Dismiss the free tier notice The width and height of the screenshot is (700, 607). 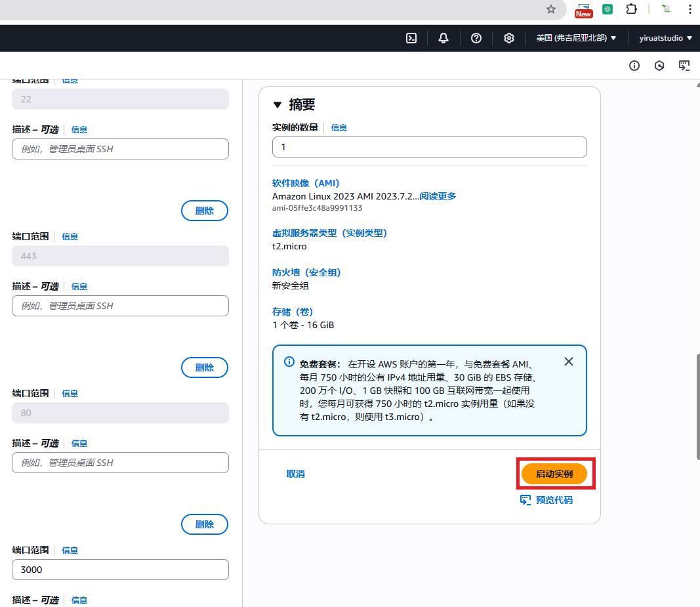[569, 362]
